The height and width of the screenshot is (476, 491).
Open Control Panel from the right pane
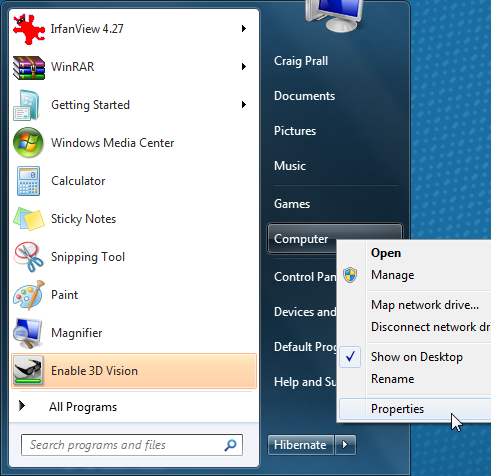305,277
